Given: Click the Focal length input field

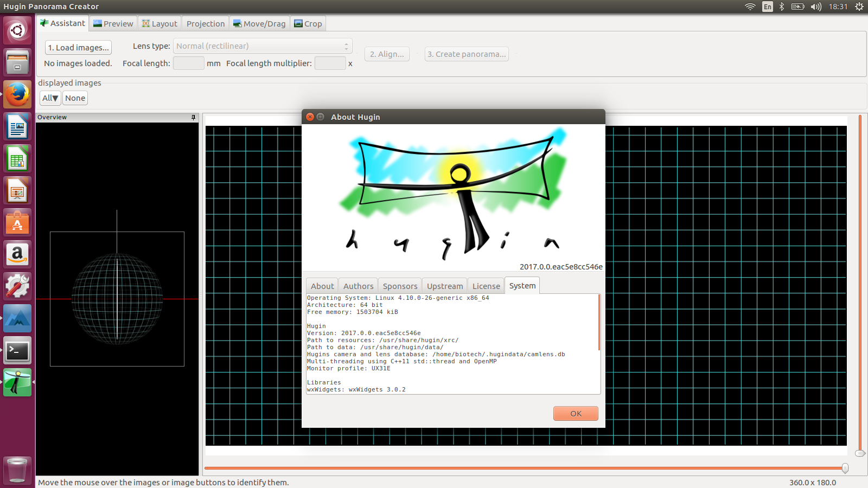Looking at the screenshot, I should [x=188, y=63].
